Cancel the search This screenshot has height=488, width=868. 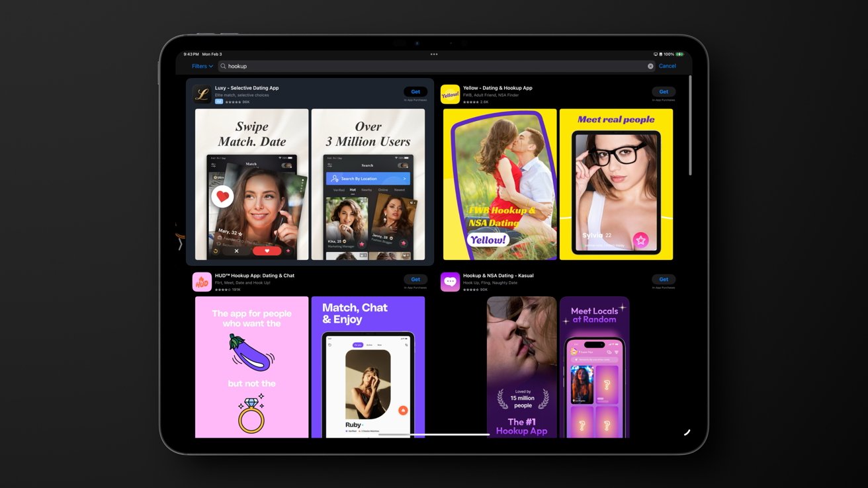pos(668,66)
